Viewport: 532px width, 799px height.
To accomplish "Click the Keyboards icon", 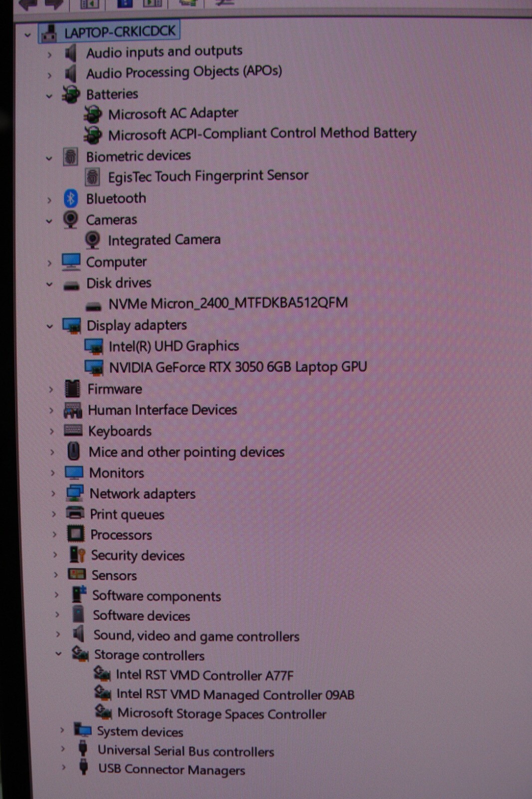I will pos(73,431).
